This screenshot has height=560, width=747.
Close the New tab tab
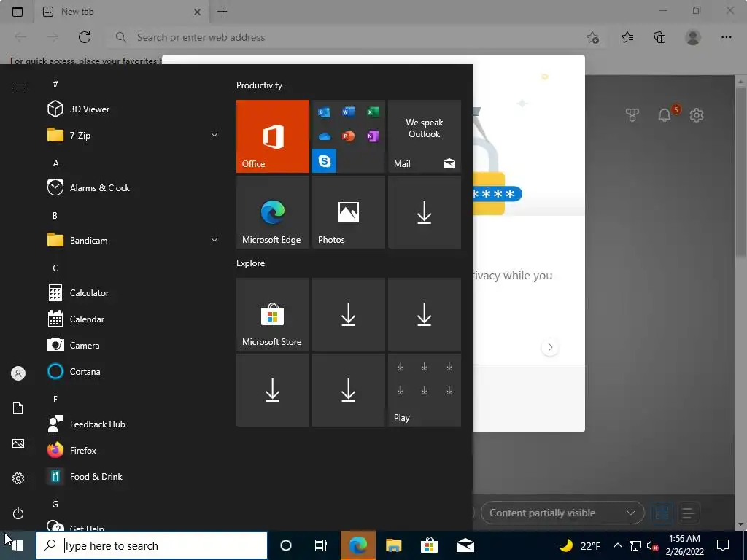coord(197,12)
